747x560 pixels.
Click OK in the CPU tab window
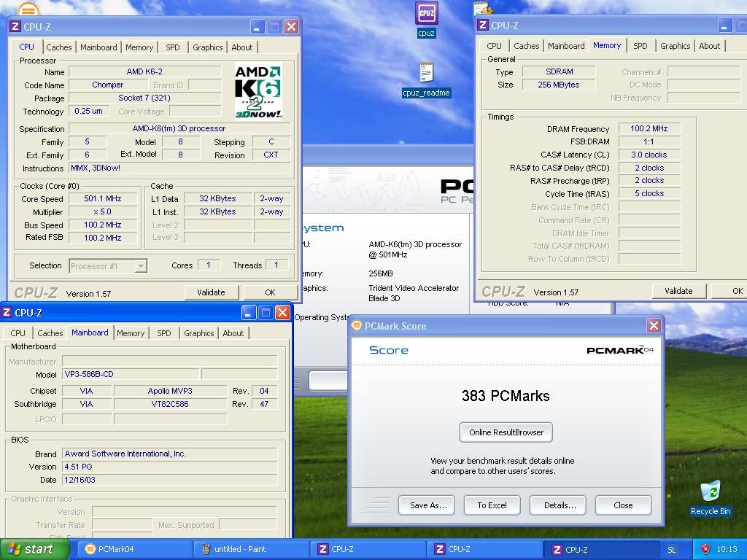tap(270, 292)
